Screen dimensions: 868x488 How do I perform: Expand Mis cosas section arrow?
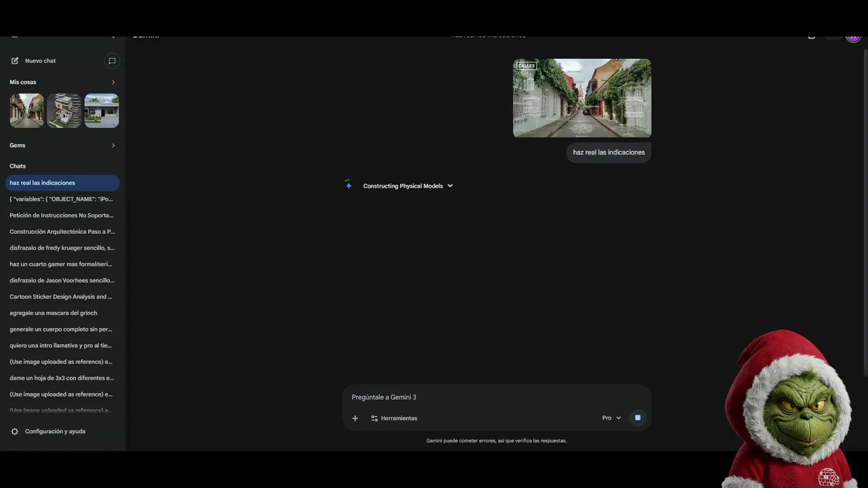[113, 82]
